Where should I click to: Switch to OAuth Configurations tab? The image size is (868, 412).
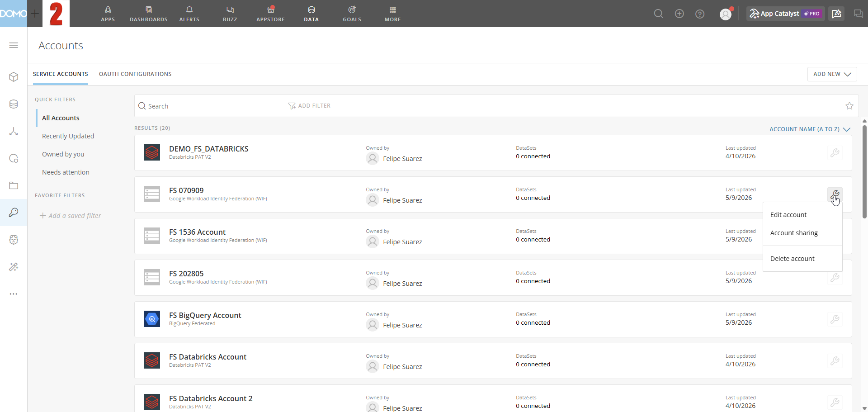135,74
